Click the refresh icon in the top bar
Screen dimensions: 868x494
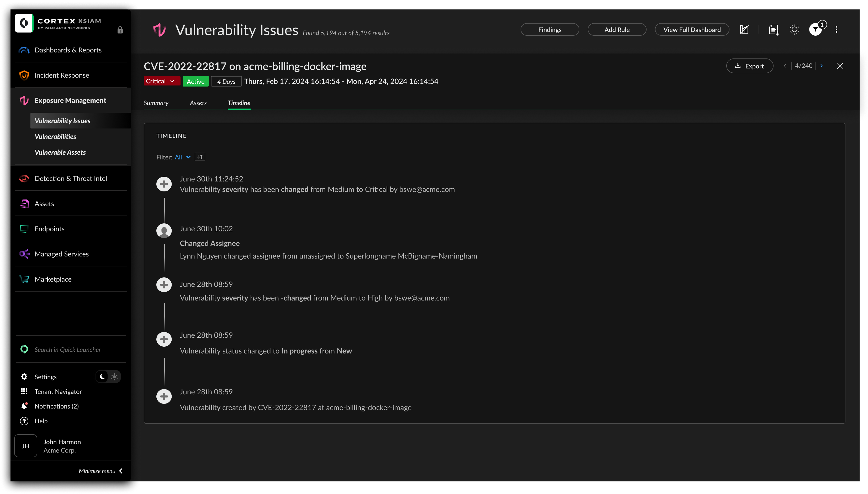pos(794,30)
